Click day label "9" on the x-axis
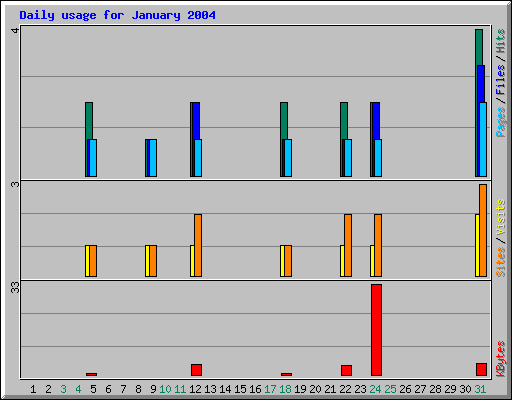This screenshot has height=400, width=512. point(153,389)
